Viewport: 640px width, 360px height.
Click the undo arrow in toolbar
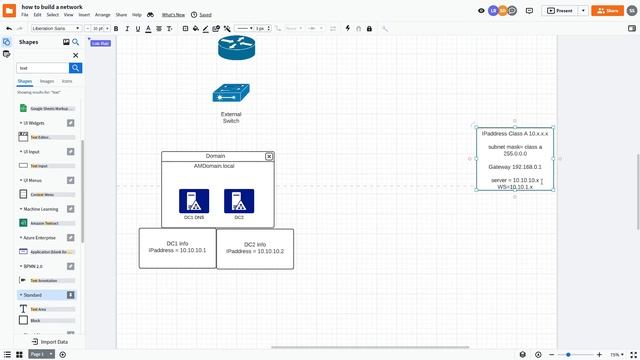click(x=9, y=29)
